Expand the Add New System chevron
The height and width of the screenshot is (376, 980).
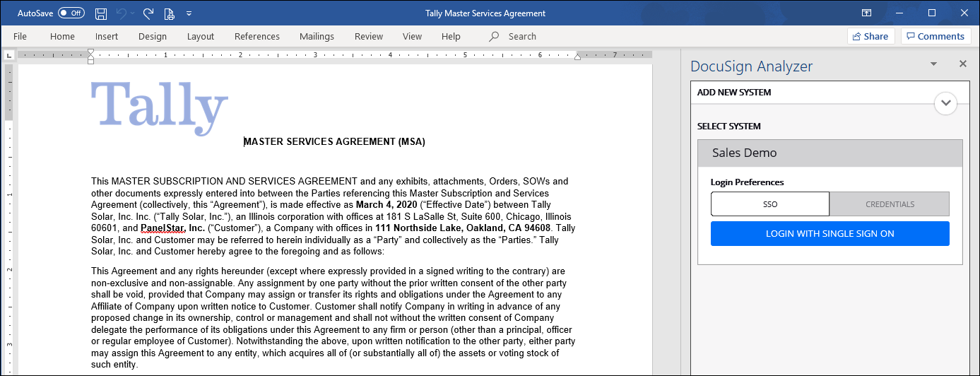[945, 103]
